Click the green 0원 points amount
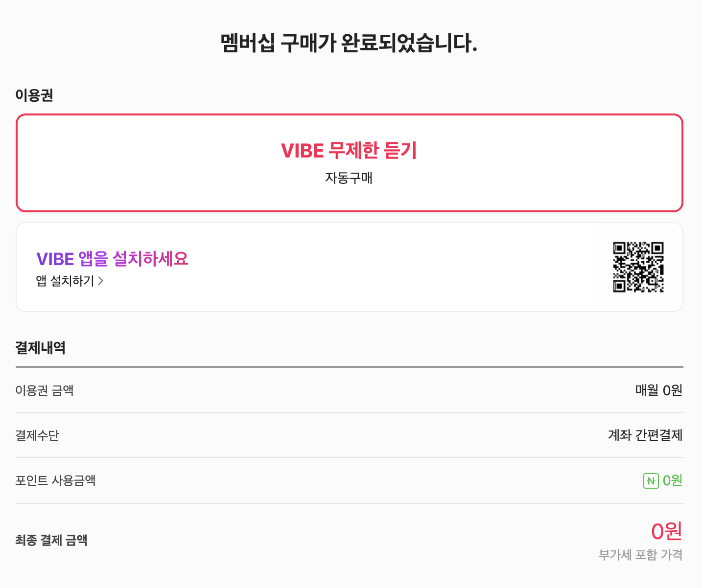The image size is (703, 588). pos(673,481)
